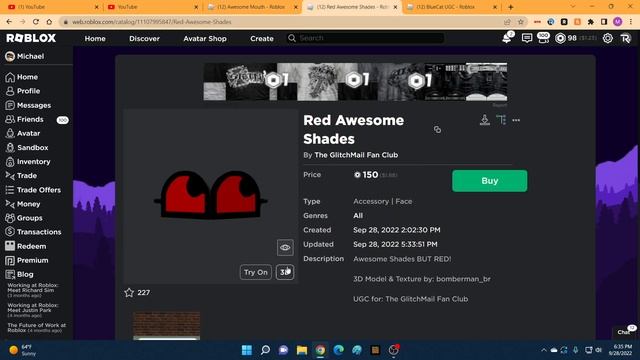The image size is (640, 360).
Task: Open Avatar Shop in the top navigation
Action: pos(205,38)
